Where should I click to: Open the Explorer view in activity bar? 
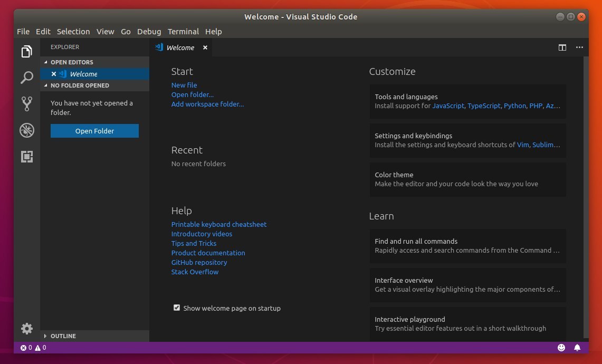click(x=26, y=51)
